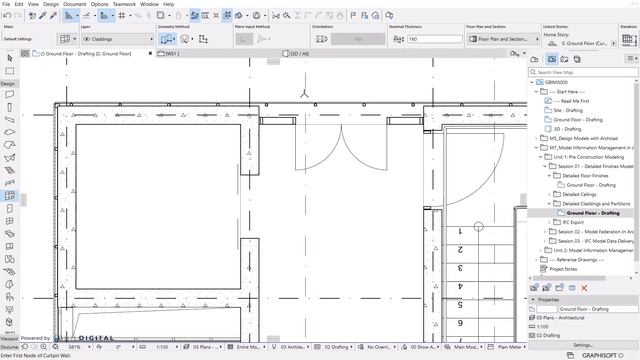Choose the rotated rectangle geometry method icon
This screenshot has height=360, width=640.
pos(203,39)
